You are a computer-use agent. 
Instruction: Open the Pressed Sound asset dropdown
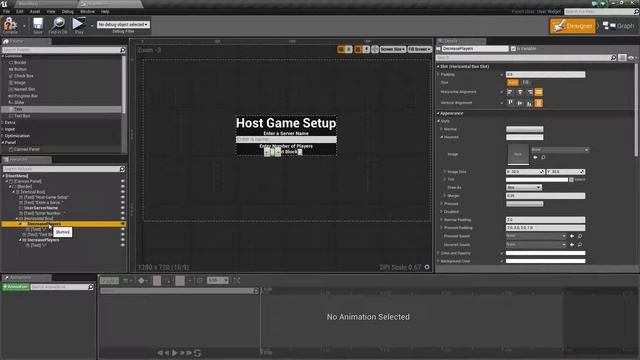pos(536,236)
